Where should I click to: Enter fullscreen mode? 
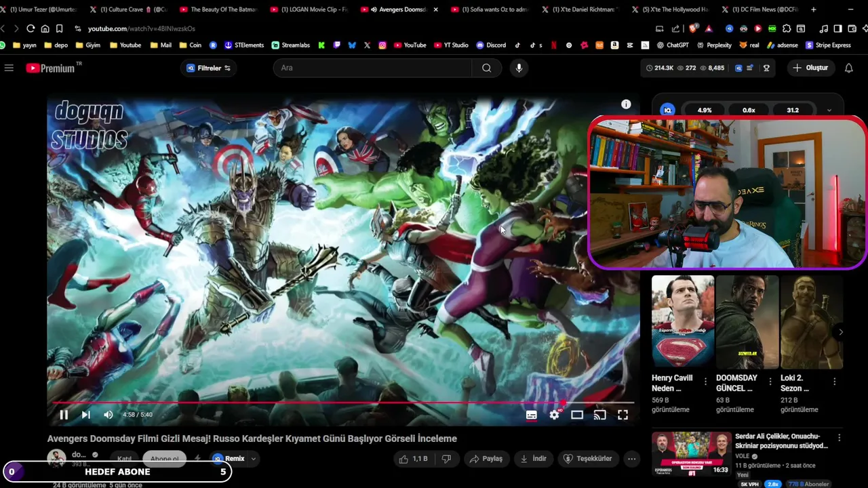pyautogui.click(x=623, y=415)
